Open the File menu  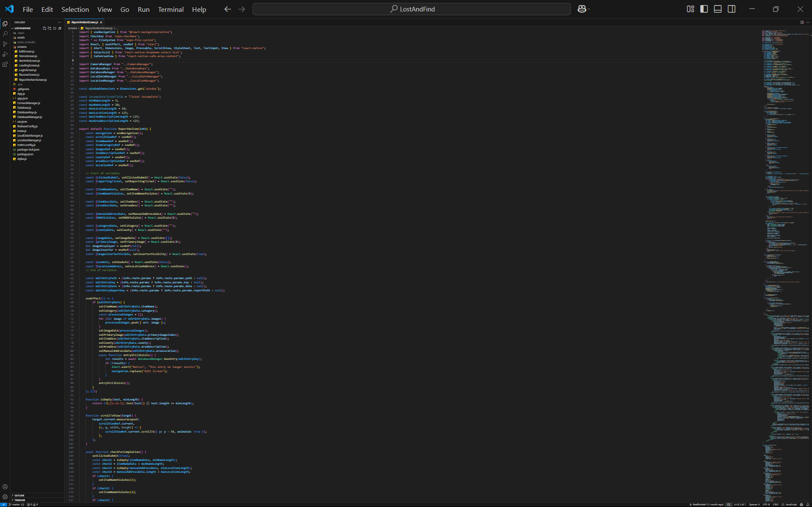click(28, 9)
